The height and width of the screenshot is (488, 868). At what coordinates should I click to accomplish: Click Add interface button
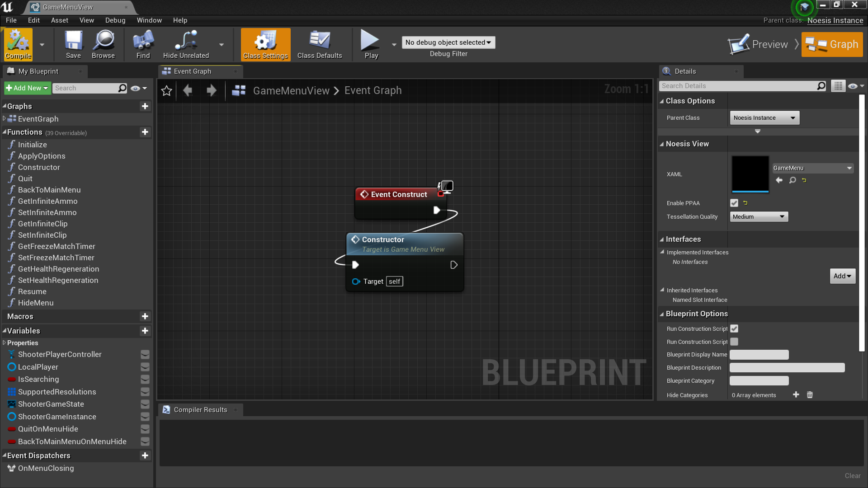pos(842,276)
